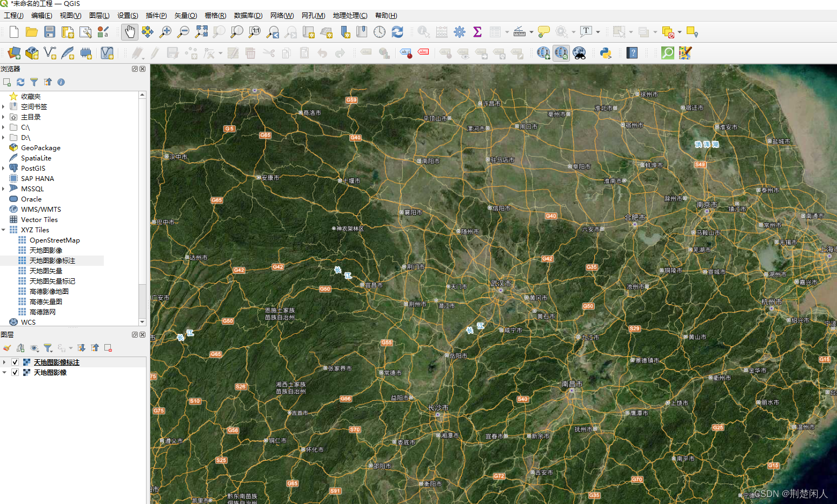Click Zoom to Native Resolution 1:1 icon
Image resolution: width=837 pixels, height=504 pixels.
(255, 32)
